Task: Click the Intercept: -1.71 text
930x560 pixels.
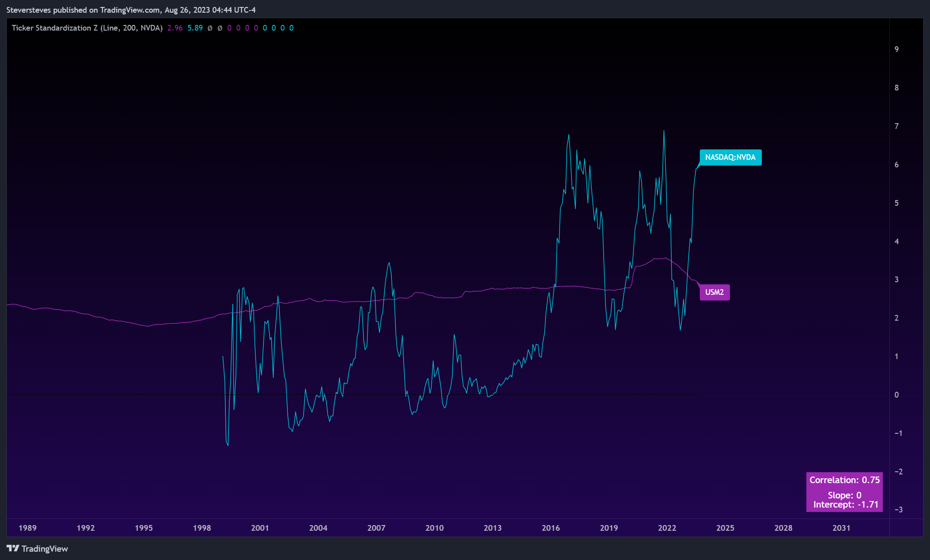Action: [x=846, y=505]
